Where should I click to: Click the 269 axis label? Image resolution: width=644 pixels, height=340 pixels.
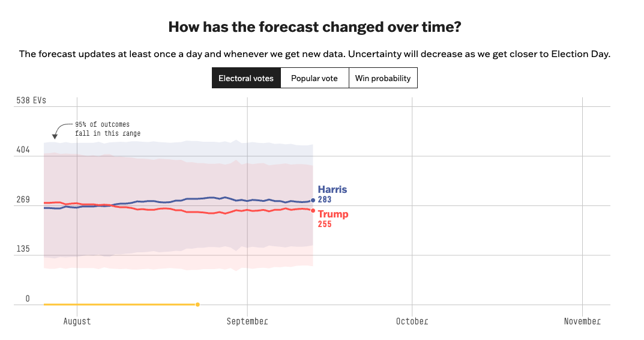[23, 199]
